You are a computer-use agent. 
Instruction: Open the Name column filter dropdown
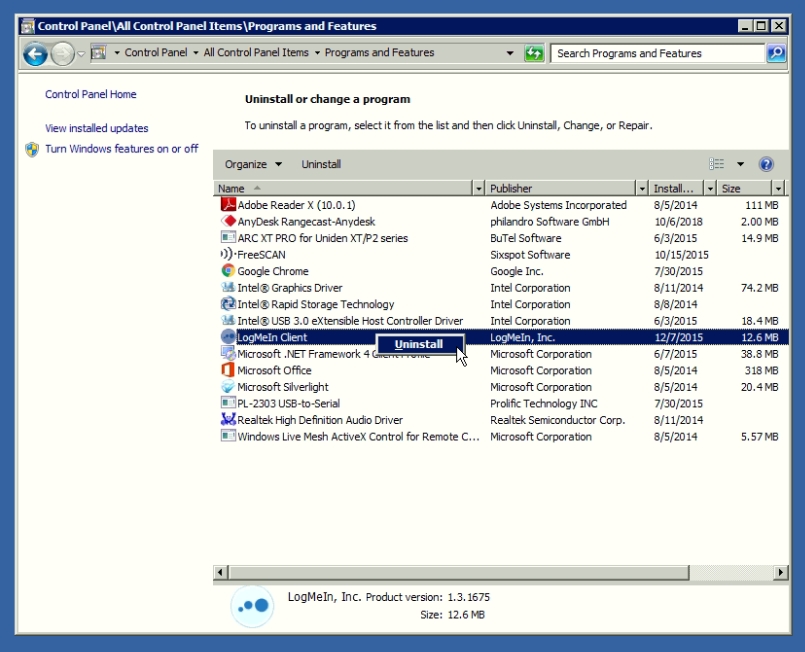[478, 188]
